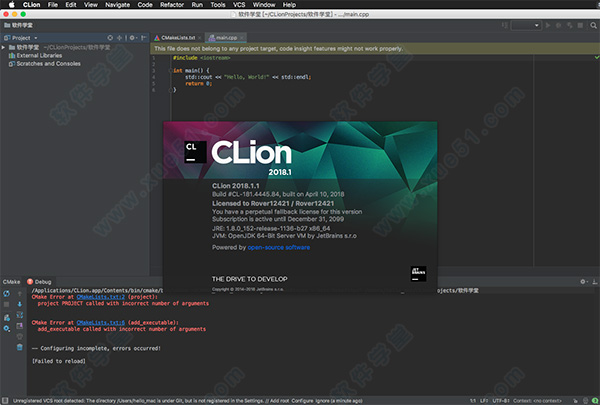Hide the bottom tool window
The image size is (600, 405).
[x=595, y=282]
